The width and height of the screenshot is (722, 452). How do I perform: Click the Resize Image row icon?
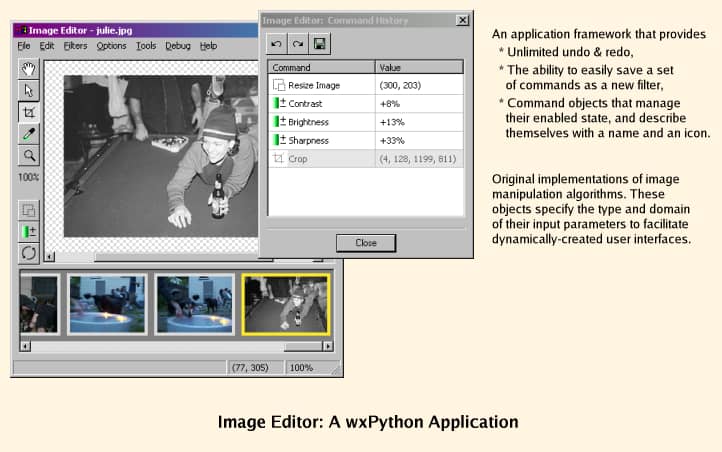pyautogui.click(x=279, y=85)
